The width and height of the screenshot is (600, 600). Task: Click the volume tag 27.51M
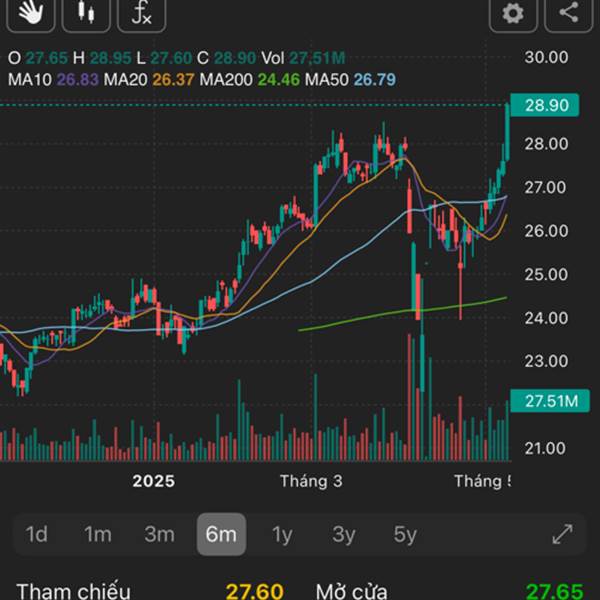point(550,401)
